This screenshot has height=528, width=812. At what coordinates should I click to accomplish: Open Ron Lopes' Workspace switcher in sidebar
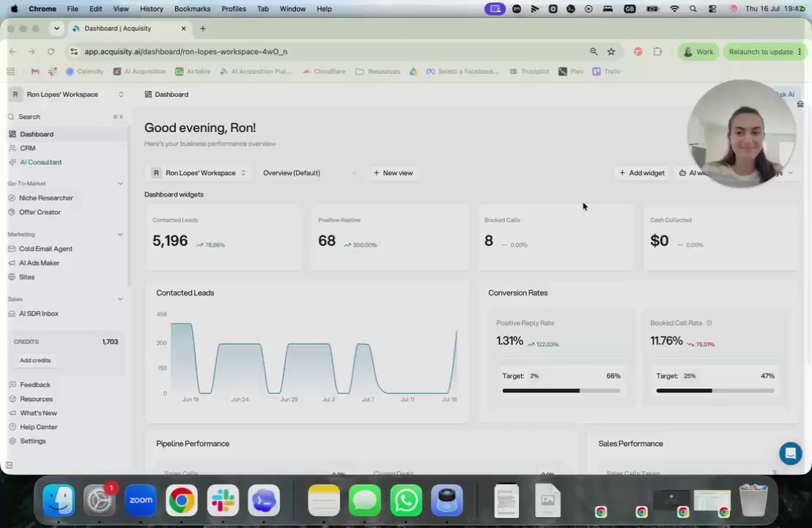click(x=67, y=95)
